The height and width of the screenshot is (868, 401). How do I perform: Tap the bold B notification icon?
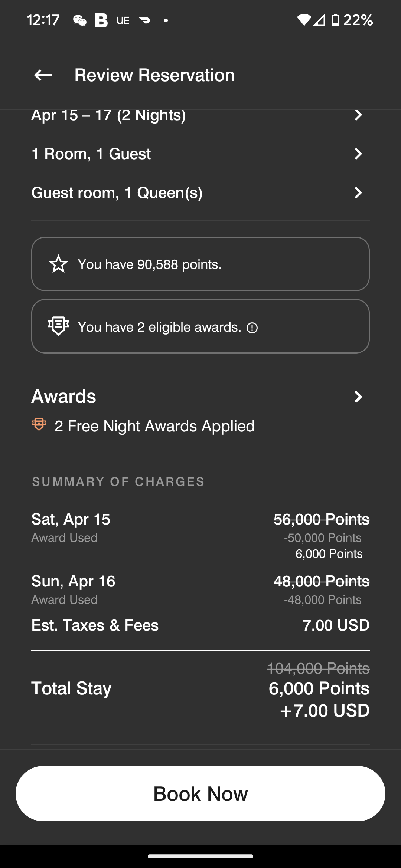pos(101,20)
